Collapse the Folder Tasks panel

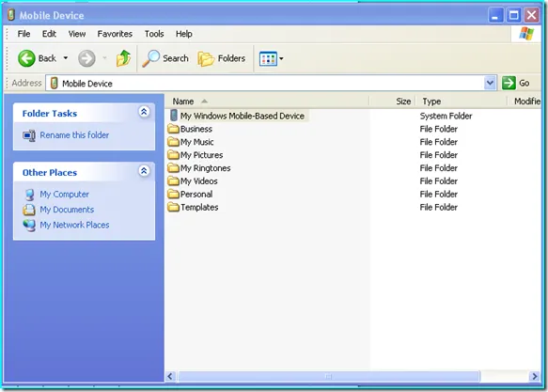click(x=144, y=112)
